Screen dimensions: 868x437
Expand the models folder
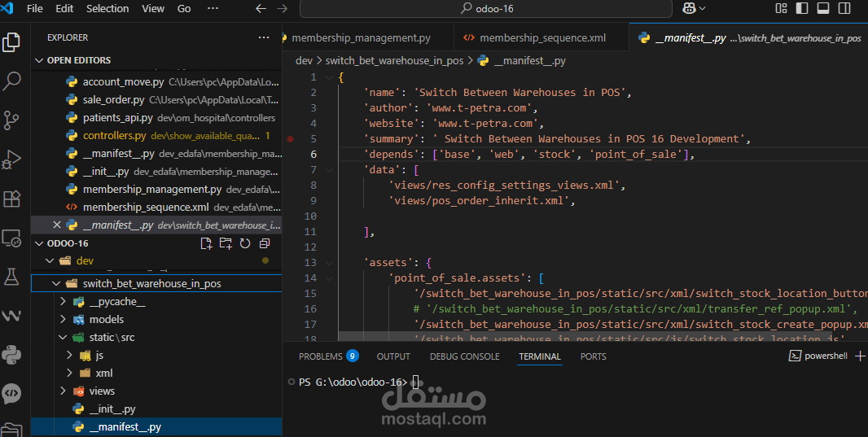tap(63, 319)
